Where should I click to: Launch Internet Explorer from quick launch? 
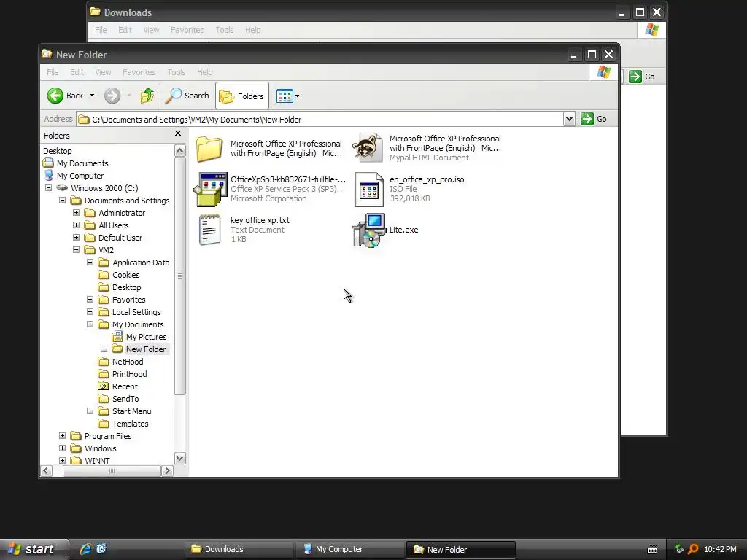[x=85, y=549]
